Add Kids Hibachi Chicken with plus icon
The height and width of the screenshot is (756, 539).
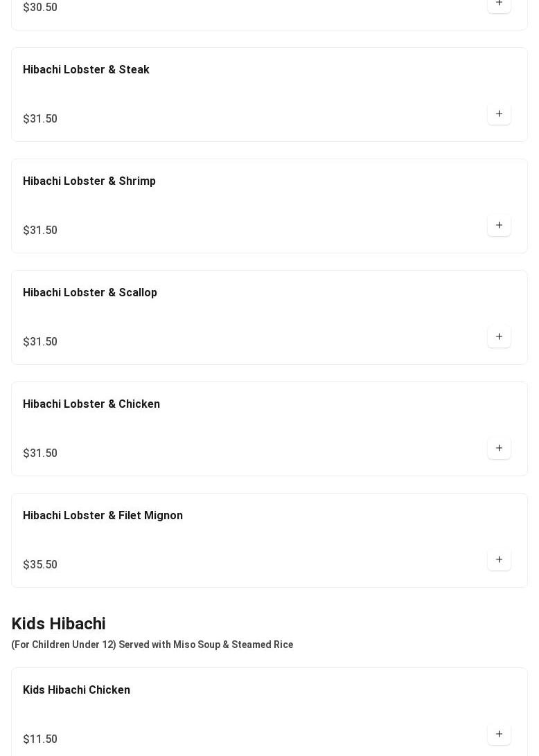pyautogui.click(x=499, y=735)
